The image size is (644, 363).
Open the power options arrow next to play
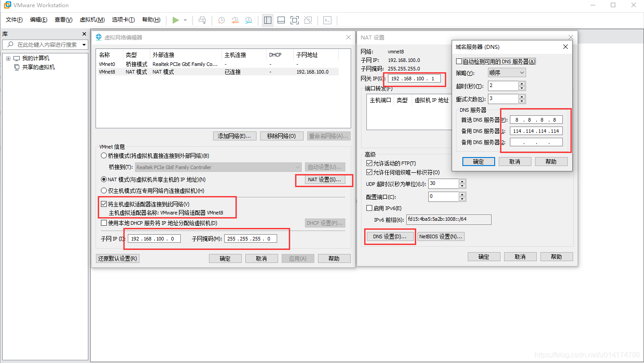[185, 20]
